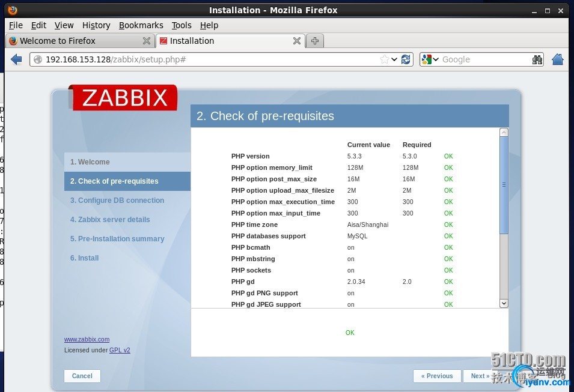Proceed with the Next button

[x=480, y=376]
